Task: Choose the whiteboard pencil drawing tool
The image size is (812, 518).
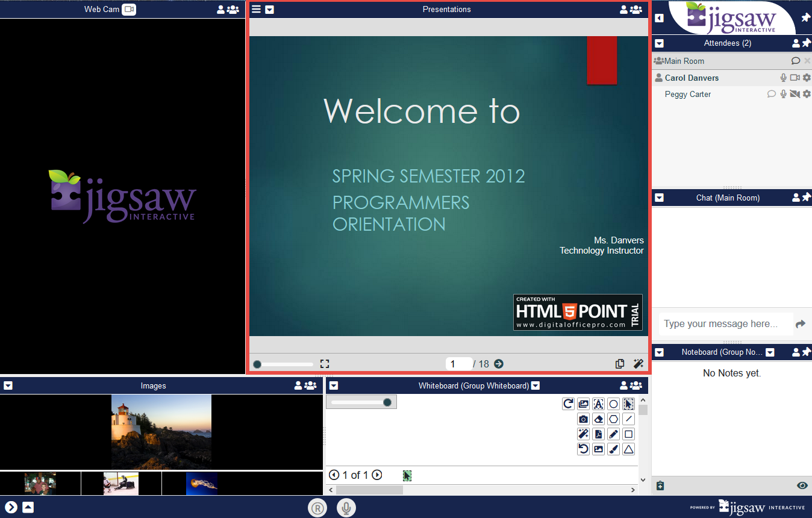Action: pos(613,434)
